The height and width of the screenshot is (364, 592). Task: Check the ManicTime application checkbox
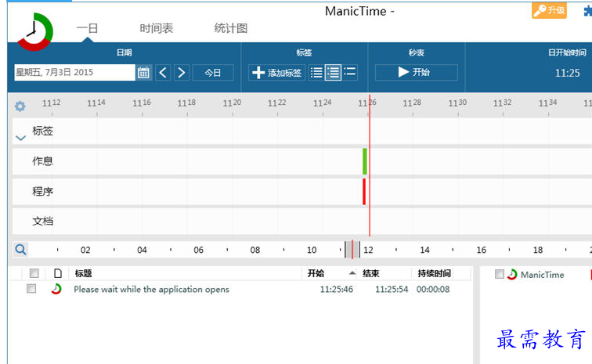pos(499,274)
